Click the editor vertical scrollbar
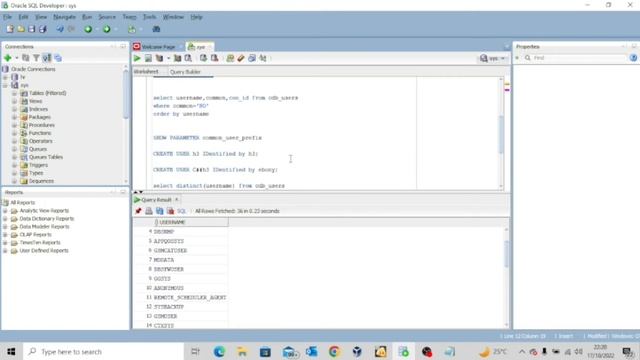 501,134
